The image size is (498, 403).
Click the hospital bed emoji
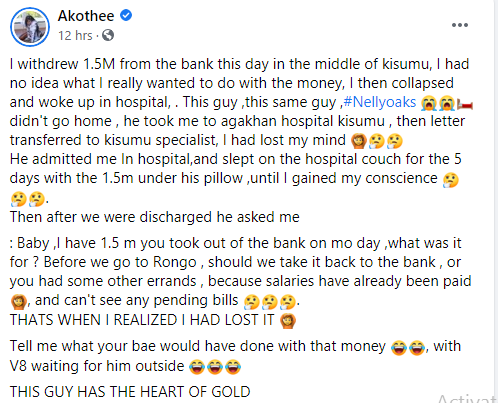click(465, 104)
